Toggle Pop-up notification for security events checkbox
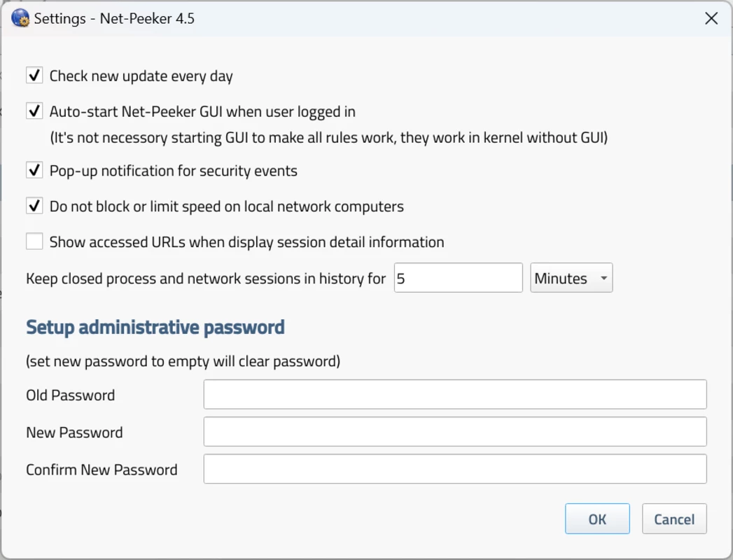Screen dimensions: 733x560 34,170
